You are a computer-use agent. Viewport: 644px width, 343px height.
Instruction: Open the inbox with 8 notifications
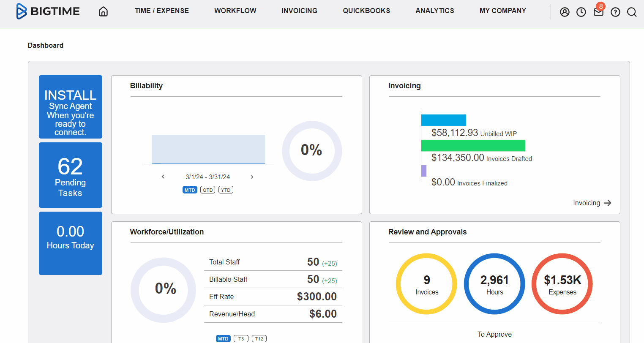(x=598, y=12)
